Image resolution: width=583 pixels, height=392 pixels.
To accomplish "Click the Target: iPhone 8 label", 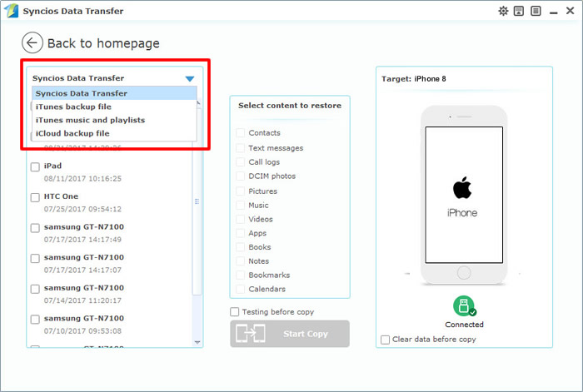I will pyautogui.click(x=413, y=79).
